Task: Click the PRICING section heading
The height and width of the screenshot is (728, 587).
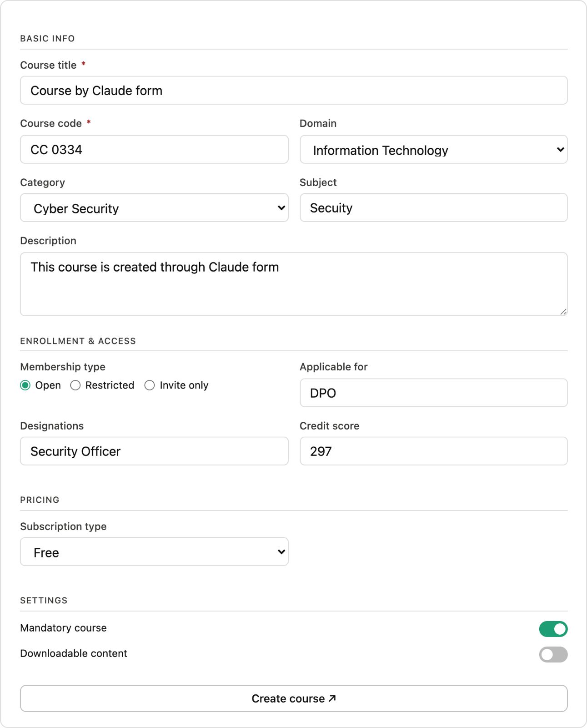Action: (40, 500)
